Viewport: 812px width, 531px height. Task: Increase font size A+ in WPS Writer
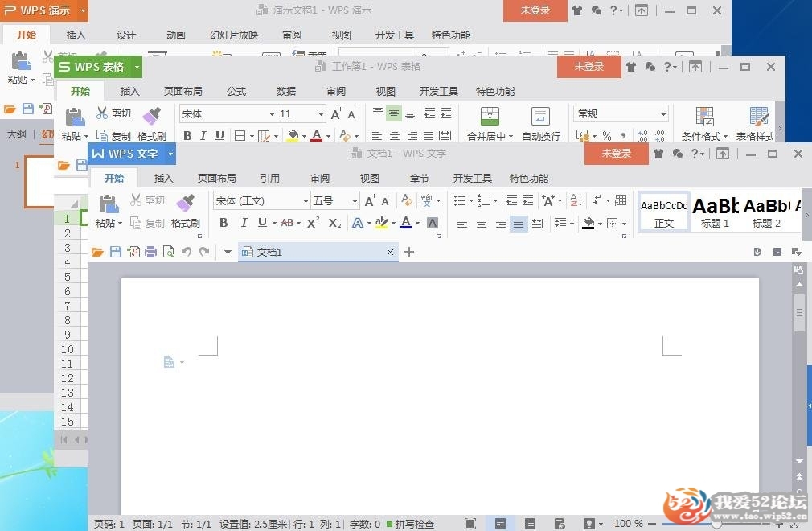371,200
